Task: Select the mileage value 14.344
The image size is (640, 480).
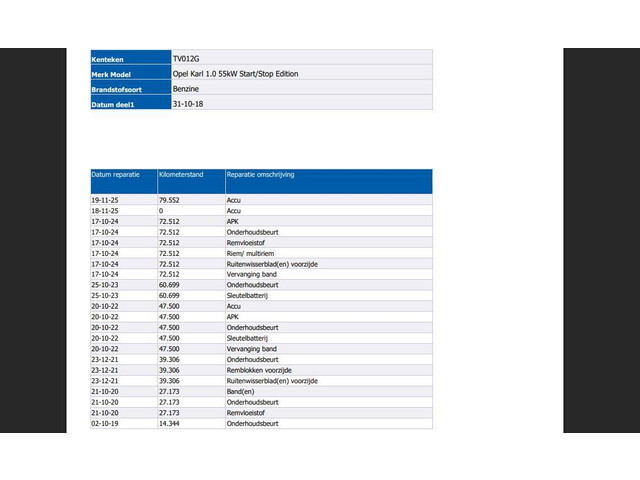Action: 169,423
